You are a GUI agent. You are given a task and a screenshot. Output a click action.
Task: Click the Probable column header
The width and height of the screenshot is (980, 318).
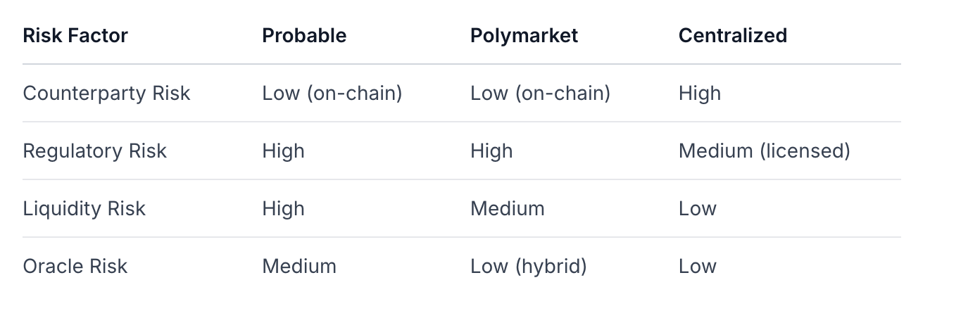pos(304,36)
